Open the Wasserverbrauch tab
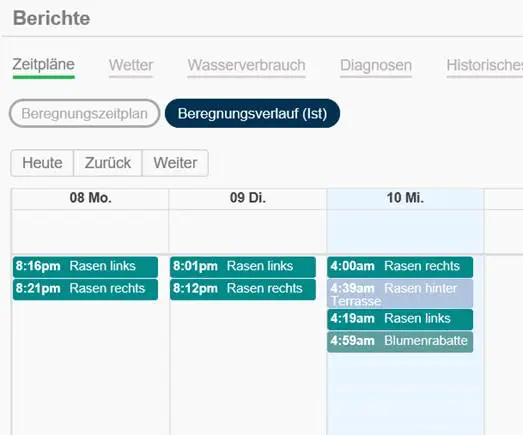Viewport: 523px width, 435px height. tap(246, 66)
